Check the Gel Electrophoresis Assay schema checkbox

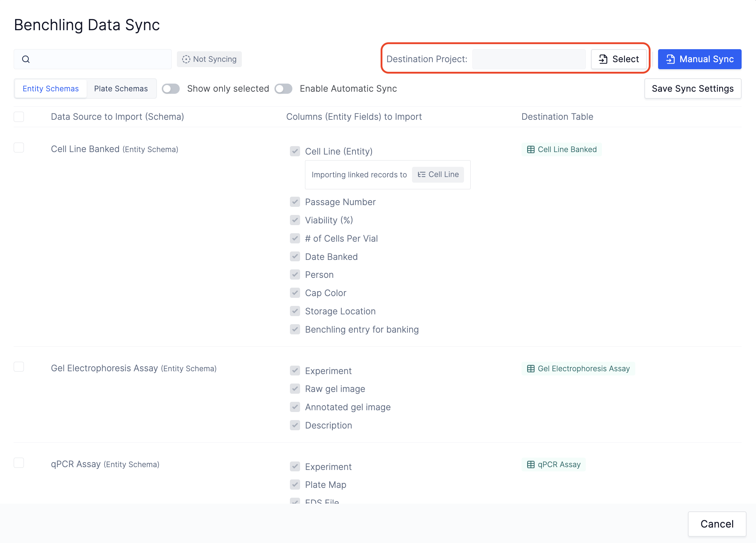click(x=19, y=367)
